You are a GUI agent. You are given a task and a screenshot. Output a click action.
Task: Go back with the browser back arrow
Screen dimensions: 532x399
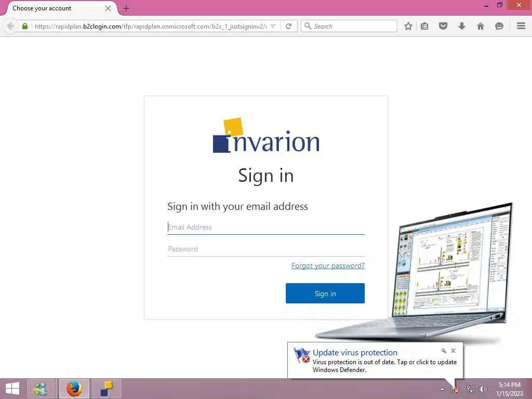[x=10, y=26]
